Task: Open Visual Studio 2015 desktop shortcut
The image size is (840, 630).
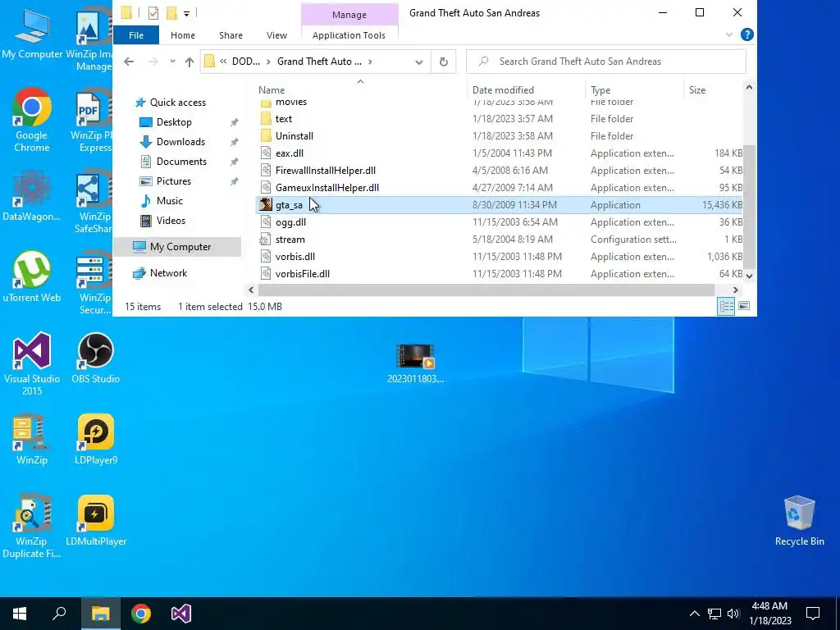Action: coord(32,364)
